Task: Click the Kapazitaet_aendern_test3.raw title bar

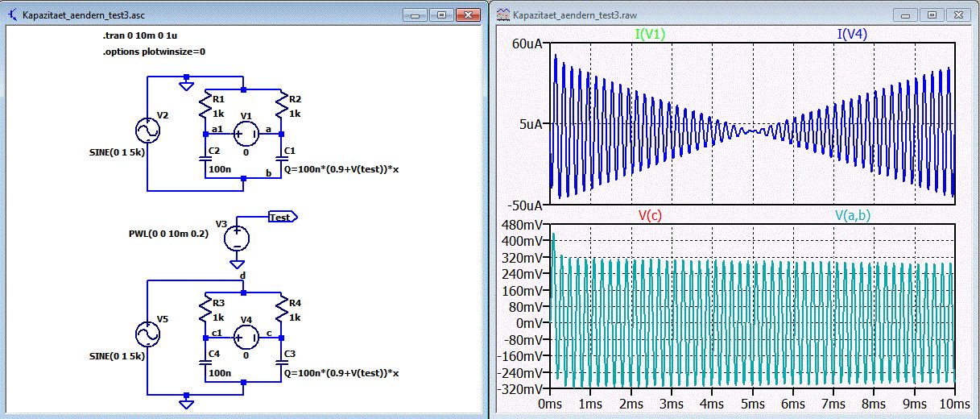Action: 733,15
